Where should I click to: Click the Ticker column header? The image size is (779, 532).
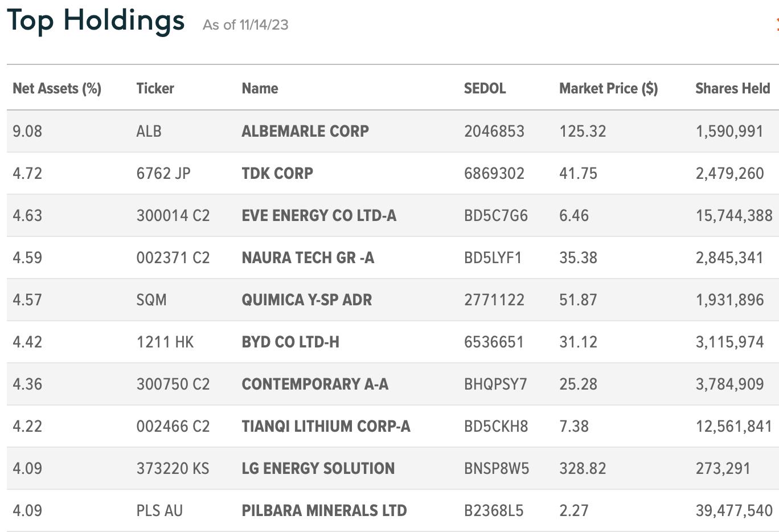pyautogui.click(x=155, y=88)
